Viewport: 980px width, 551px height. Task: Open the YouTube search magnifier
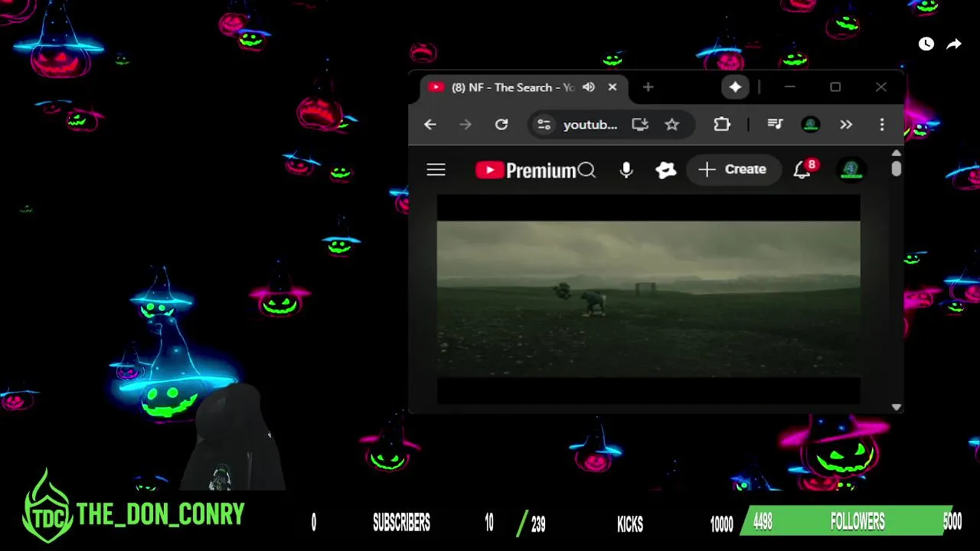[586, 170]
